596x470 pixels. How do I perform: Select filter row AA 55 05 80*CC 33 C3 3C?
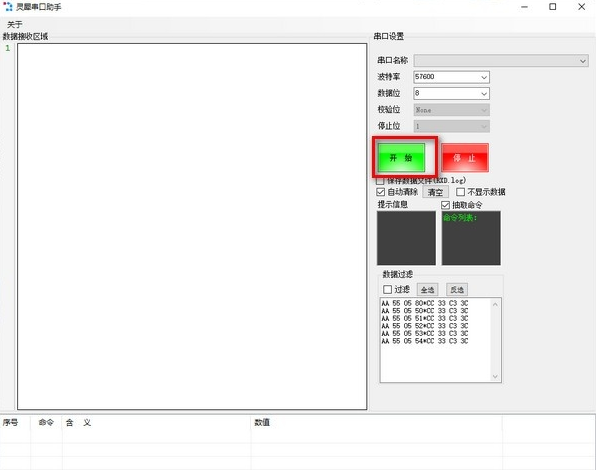click(425, 304)
